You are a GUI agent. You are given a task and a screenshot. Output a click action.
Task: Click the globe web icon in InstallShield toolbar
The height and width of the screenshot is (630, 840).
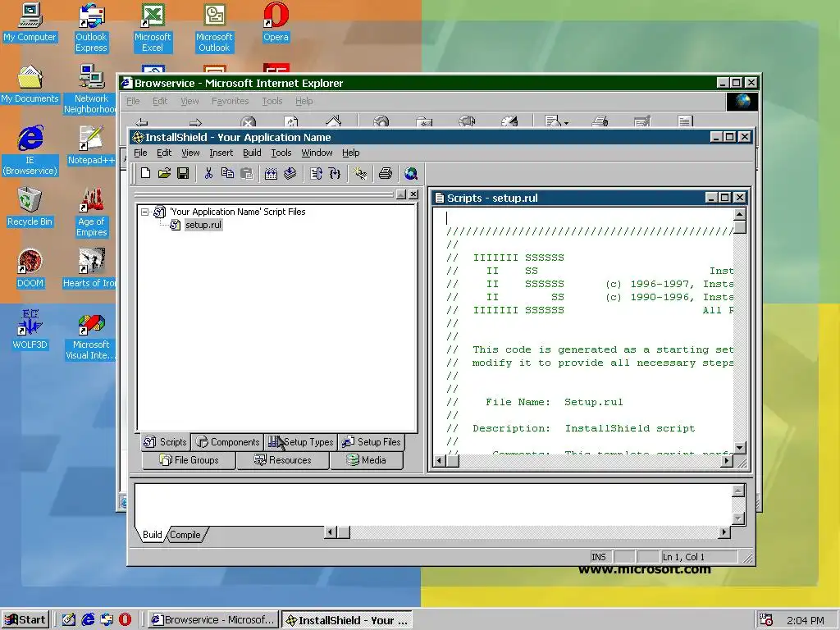pos(411,173)
